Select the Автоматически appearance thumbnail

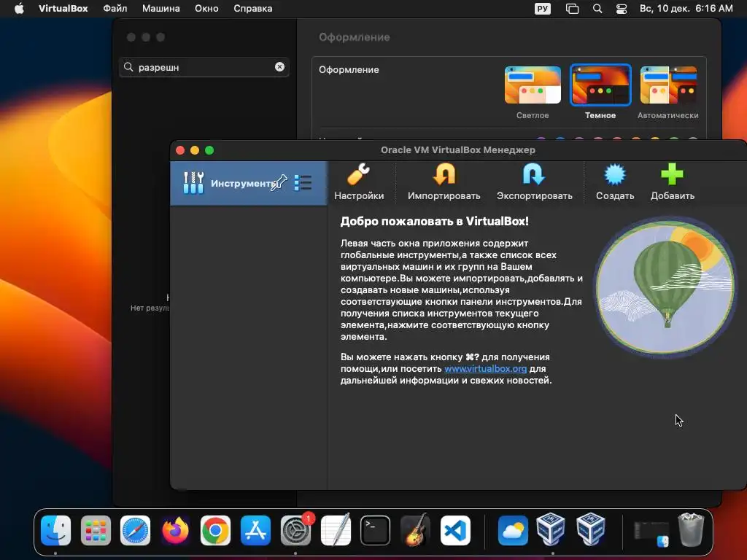668,85
